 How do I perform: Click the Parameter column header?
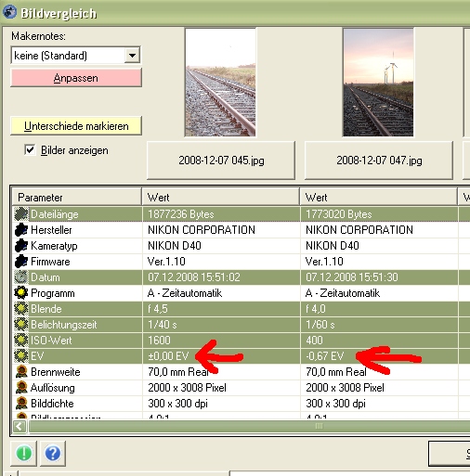[77, 197]
